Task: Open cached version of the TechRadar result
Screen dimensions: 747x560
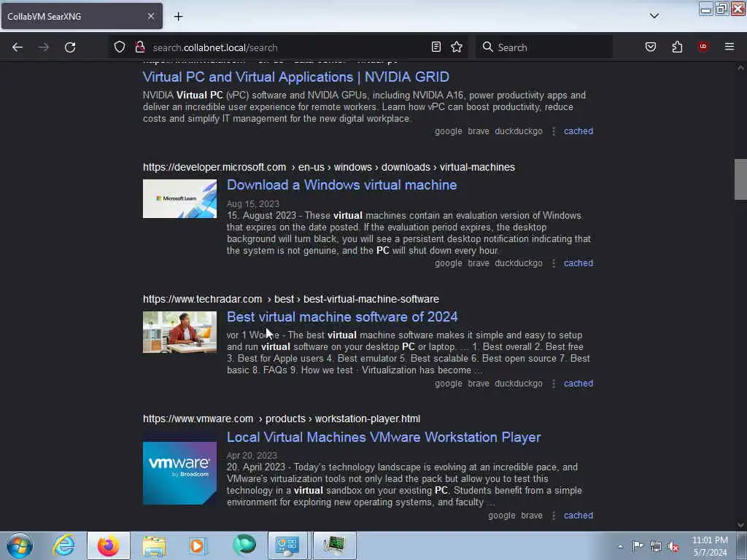Action: (578, 384)
